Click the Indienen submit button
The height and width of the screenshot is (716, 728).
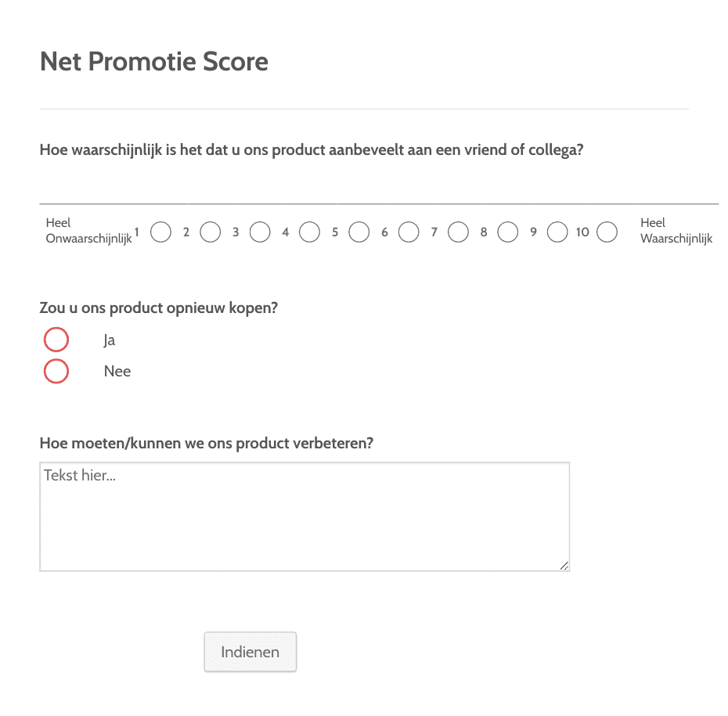pyautogui.click(x=250, y=652)
